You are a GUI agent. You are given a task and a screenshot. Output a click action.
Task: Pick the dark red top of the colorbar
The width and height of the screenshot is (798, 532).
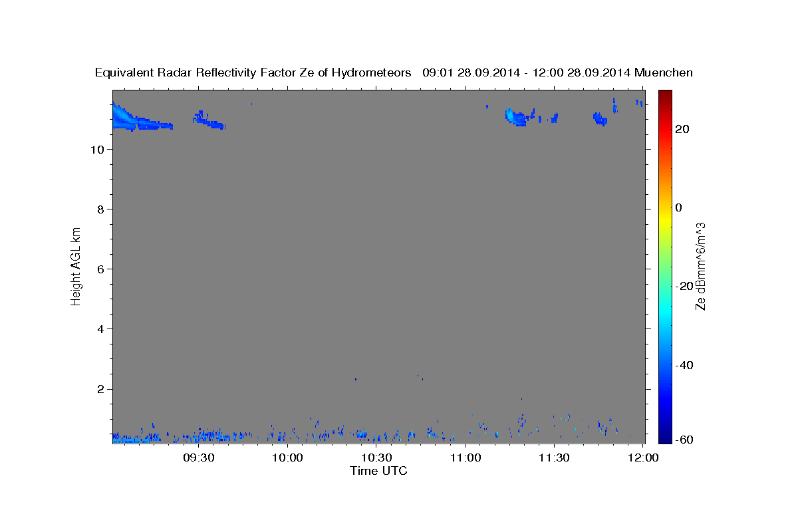666,96
